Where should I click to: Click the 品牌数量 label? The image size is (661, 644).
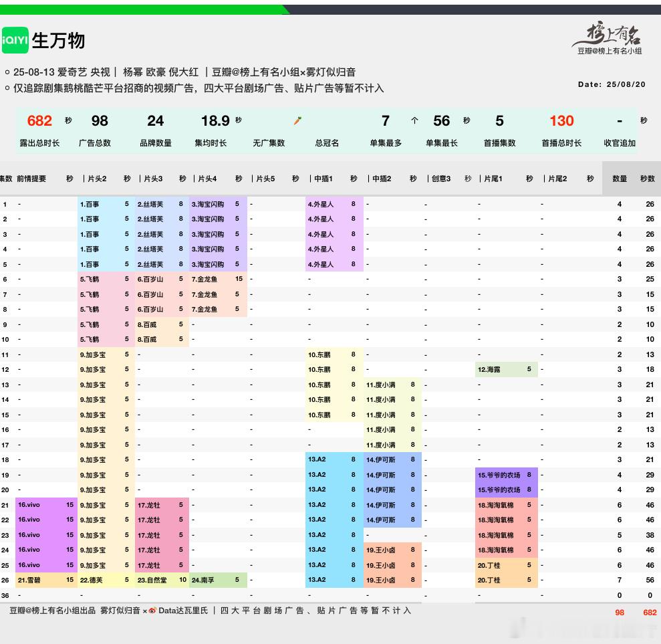tap(156, 143)
